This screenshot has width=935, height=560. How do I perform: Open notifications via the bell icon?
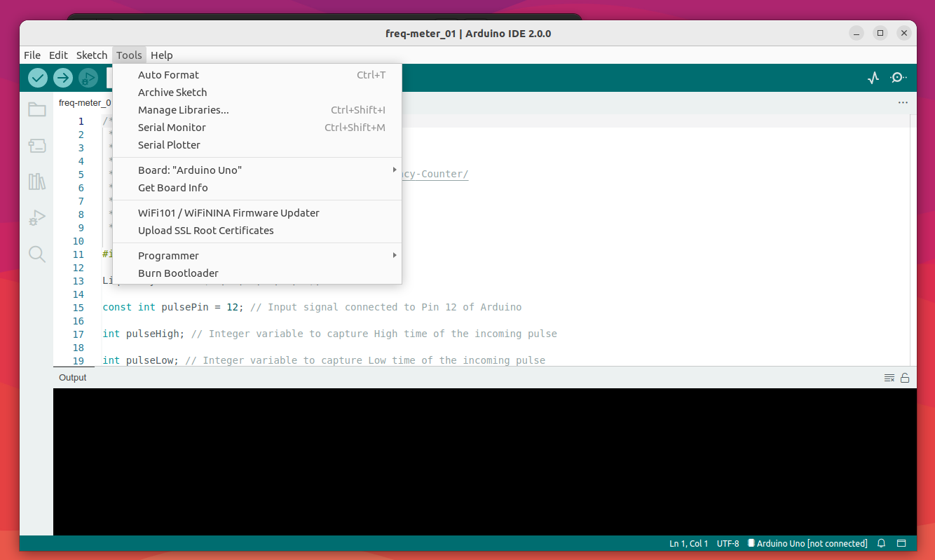[x=882, y=543]
